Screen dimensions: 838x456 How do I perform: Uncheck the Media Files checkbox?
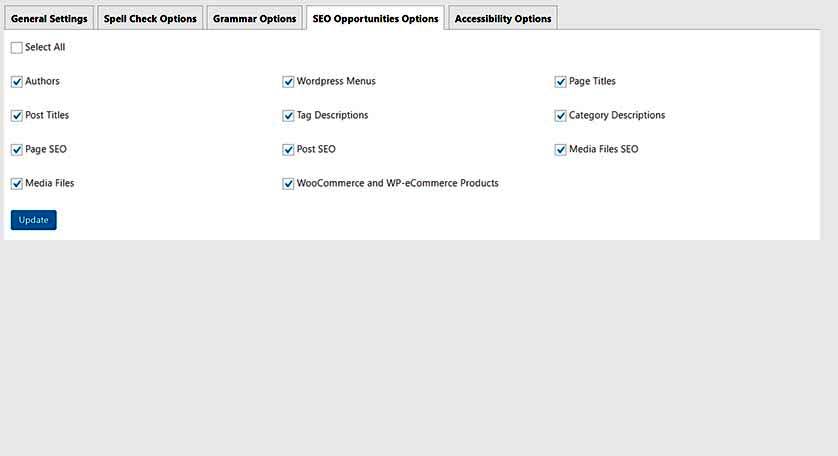[17, 183]
